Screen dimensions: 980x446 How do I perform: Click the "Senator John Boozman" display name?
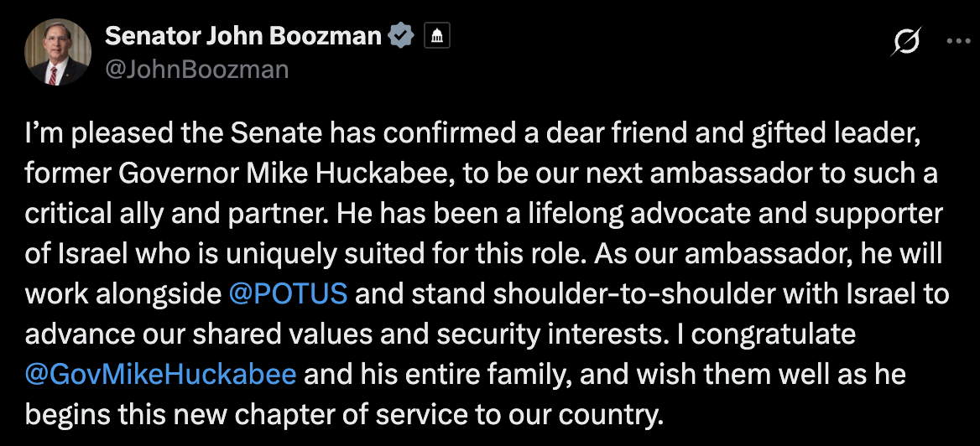243,36
